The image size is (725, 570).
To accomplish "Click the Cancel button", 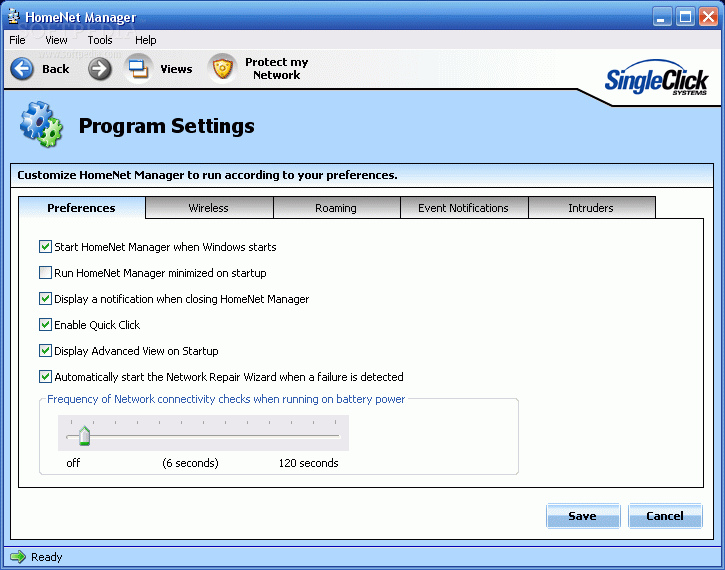I will [x=665, y=515].
